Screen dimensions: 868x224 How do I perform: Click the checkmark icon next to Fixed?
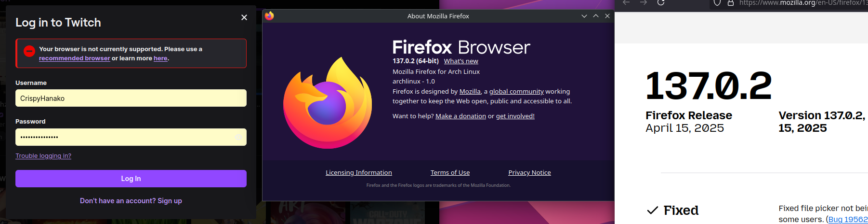click(x=652, y=210)
